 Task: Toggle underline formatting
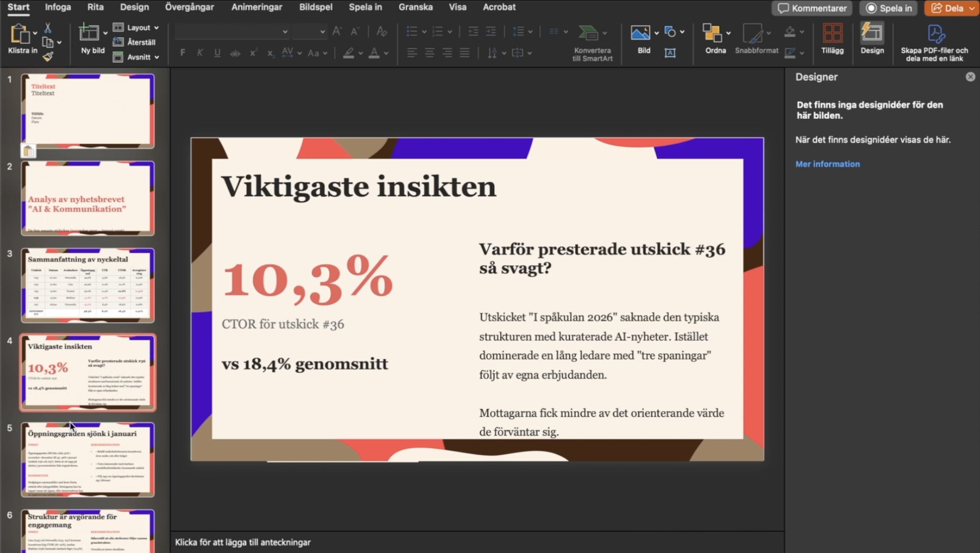coord(218,52)
